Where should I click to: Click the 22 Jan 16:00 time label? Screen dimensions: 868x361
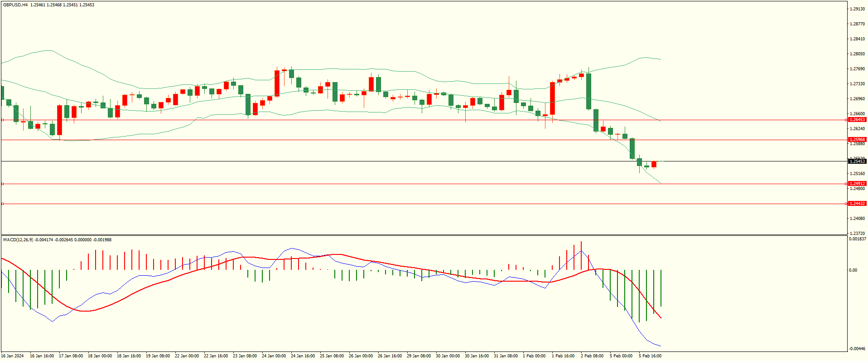tap(216, 356)
